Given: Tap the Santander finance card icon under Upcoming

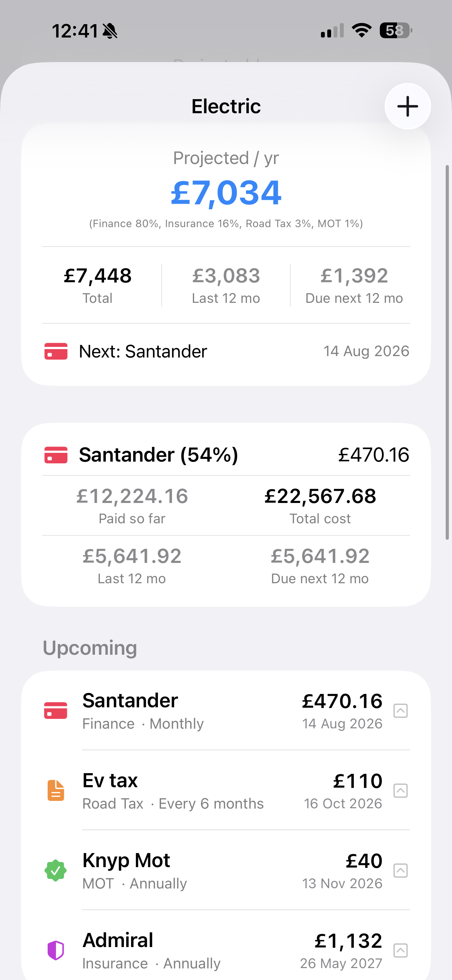Looking at the screenshot, I should coord(56,711).
